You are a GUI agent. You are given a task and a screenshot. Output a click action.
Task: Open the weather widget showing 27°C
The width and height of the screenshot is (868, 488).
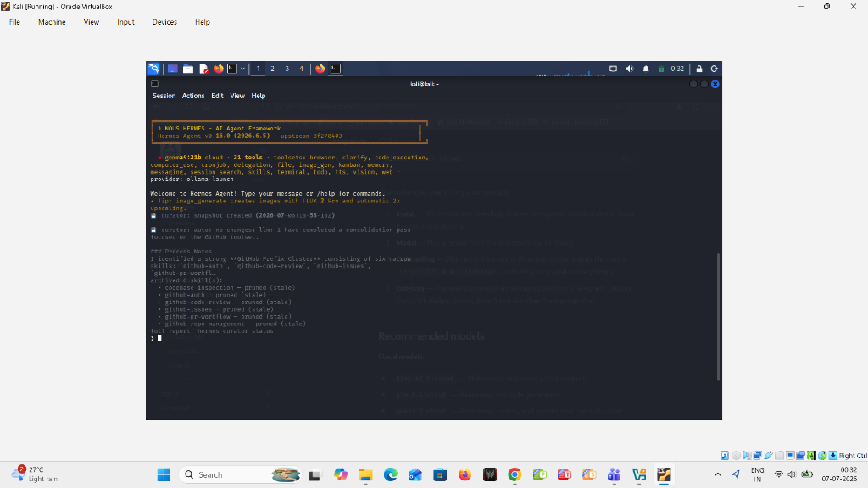(x=34, y=474)
